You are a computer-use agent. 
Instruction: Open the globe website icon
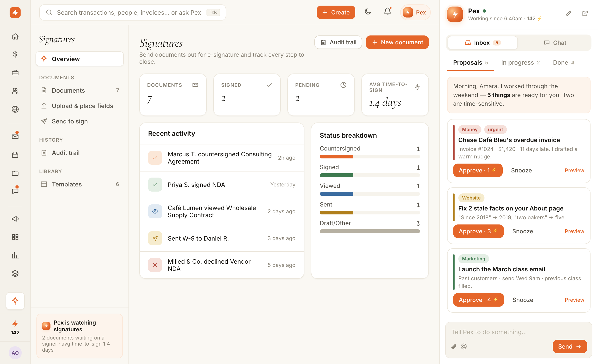pos(15,109)
